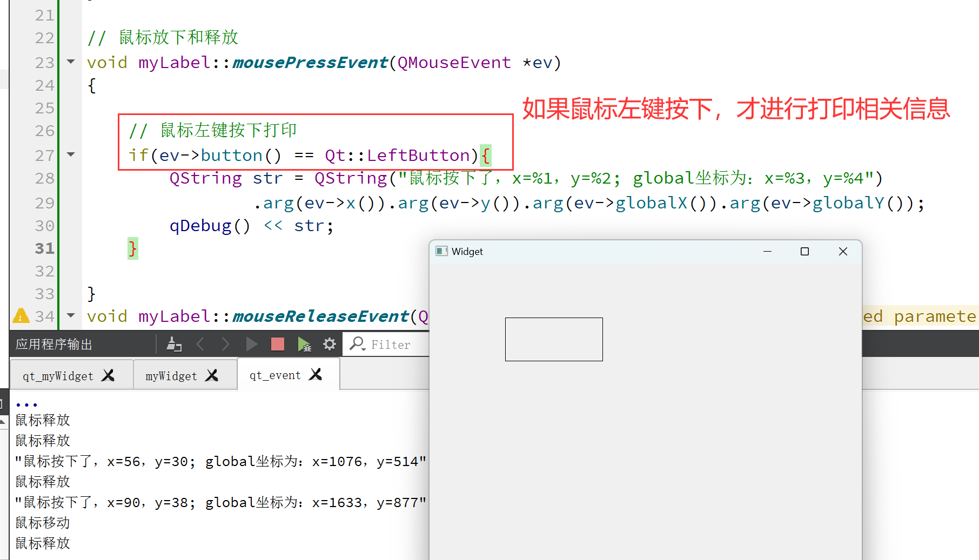The height and width of the screenshot is (560, 979).
Task: Close the qt_event output tab
Action: tap(316, 374)
